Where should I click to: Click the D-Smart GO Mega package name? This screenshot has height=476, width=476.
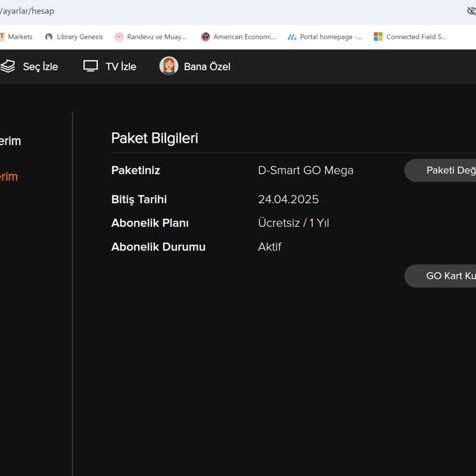[306, 170]
